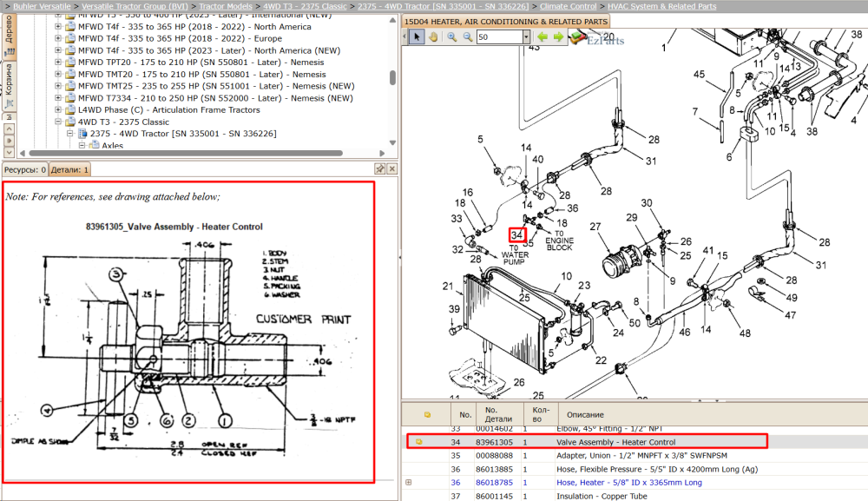Click callout 34 in the diagram
Image resolution: width=868 pixels, height=501 pixels.
pos(517,234)
